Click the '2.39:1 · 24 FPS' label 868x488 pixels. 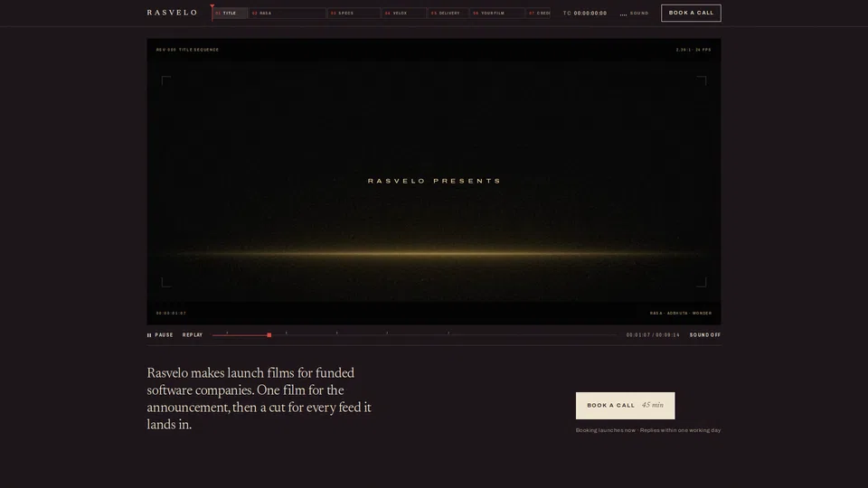(693, 50)
